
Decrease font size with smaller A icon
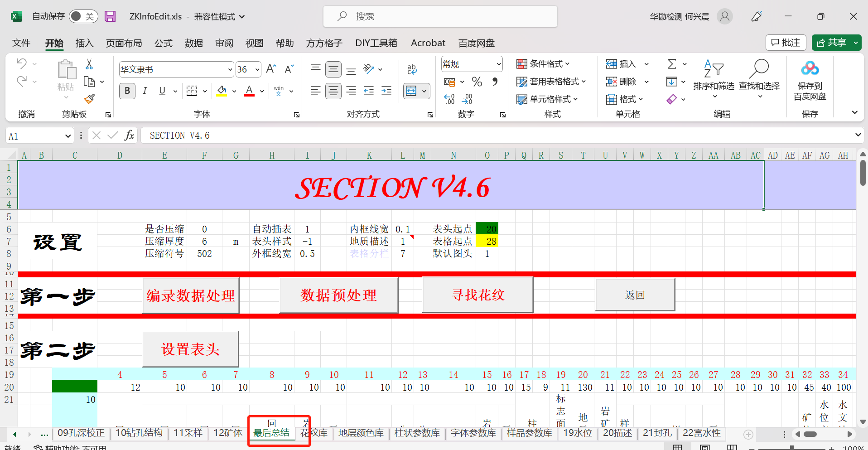[289, 69]
